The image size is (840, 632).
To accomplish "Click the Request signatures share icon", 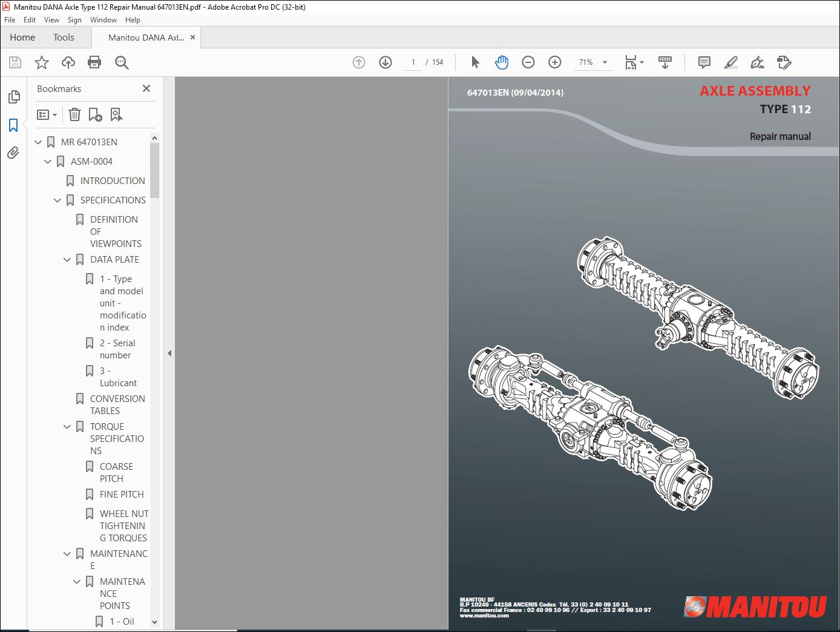I will coord(784,62).
